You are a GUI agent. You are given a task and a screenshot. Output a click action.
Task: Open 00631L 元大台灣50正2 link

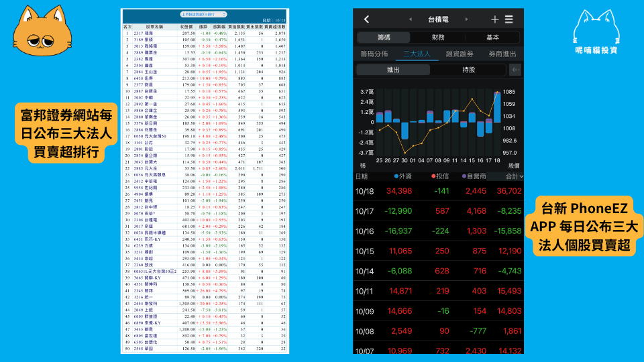[x=155, y=271]
